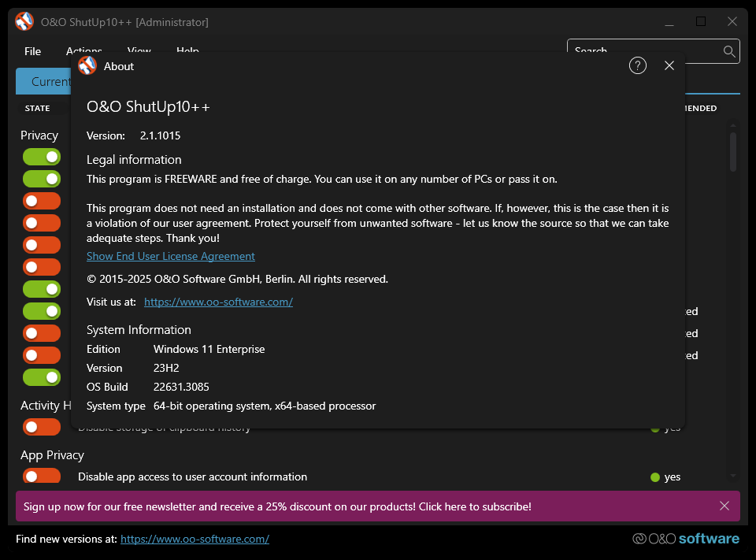Image resolution: width=756 pixels, height=560 pixels.
Task: Click the vertical scrollbar thumb of settings list
Action: 733,152
